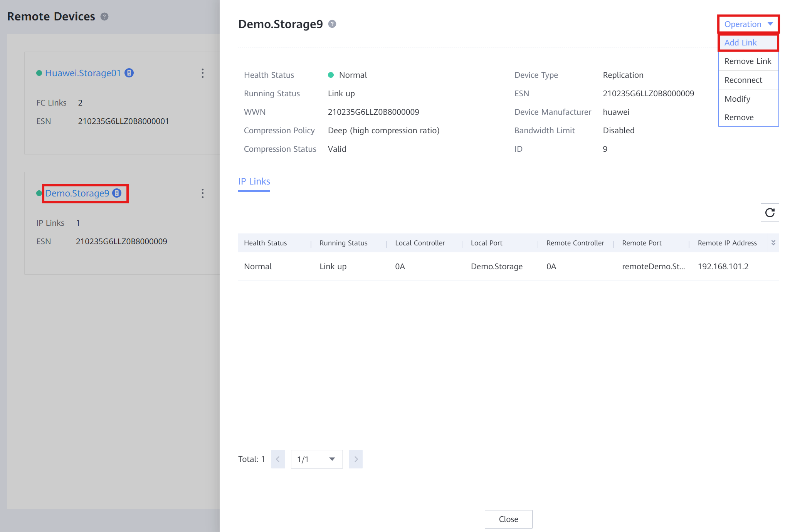790x532 pixels.
Task: Open the three-dot menu on Demo.Storage9 card
Action: point(203,193)
